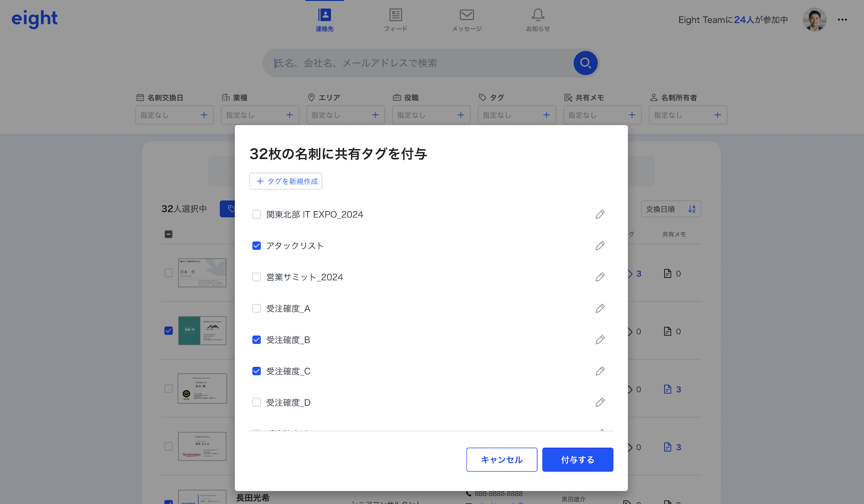This screenshot has height=504, width=864.
Task: Enable the 営業サミット_2024 checkbox
Action: coord(256,277)
